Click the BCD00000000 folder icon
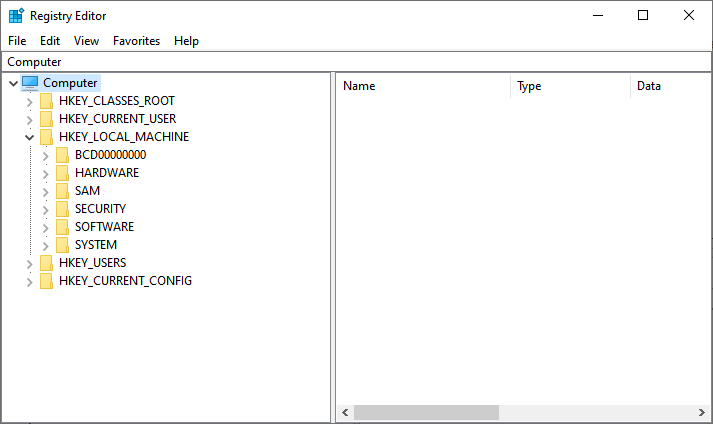The width and height of the screenshot is (713, 424). click(x=62, y=155)
